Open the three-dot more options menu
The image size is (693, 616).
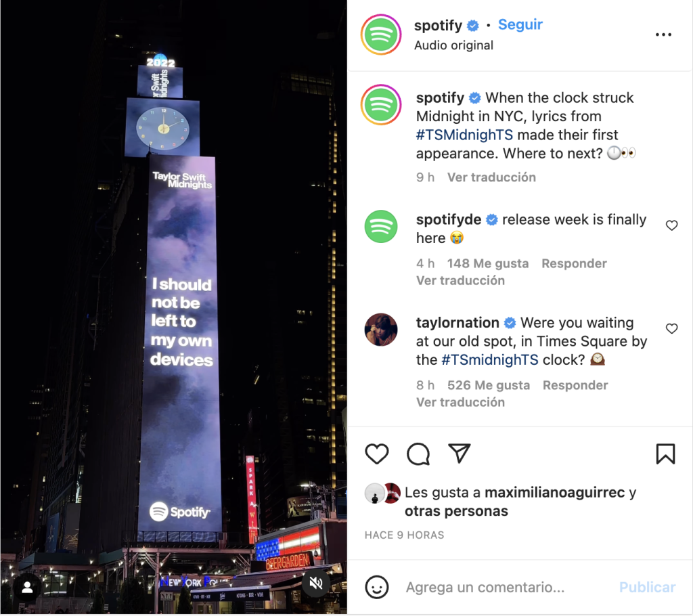(663, 35)
